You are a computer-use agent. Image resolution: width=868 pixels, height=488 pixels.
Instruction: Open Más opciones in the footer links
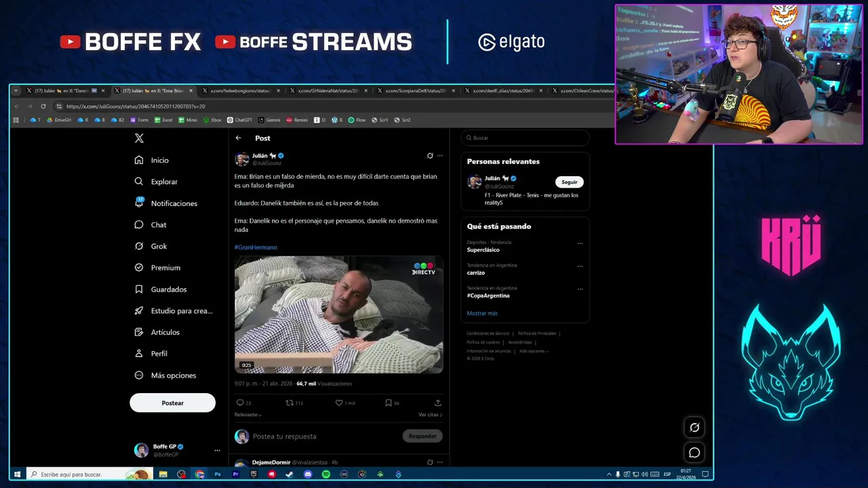coord(534,351)
